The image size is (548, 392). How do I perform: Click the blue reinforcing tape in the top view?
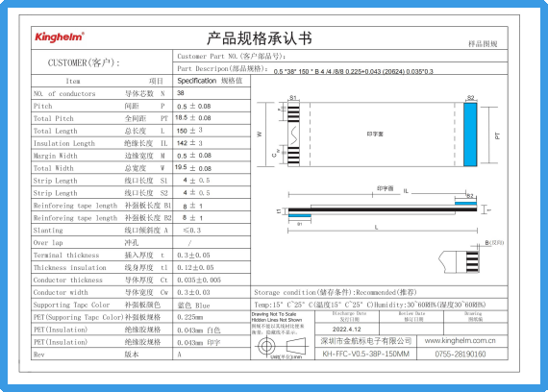tap(470, 135)
